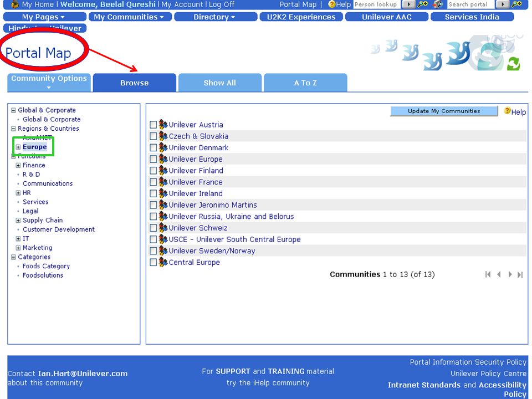Click the community icon beside Unilever Sweden/Norway

pyautogui.click(x=163, y=250)
